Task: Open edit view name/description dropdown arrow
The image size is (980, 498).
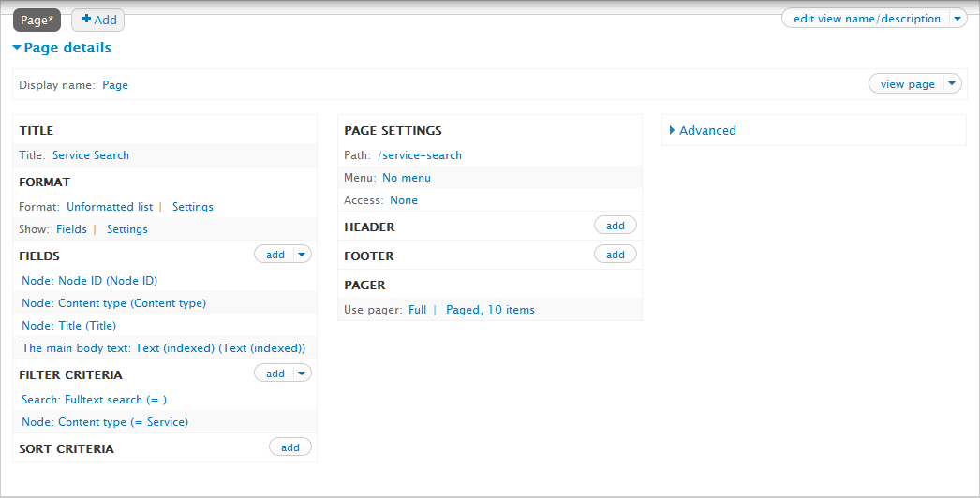Action: point(957,19)
